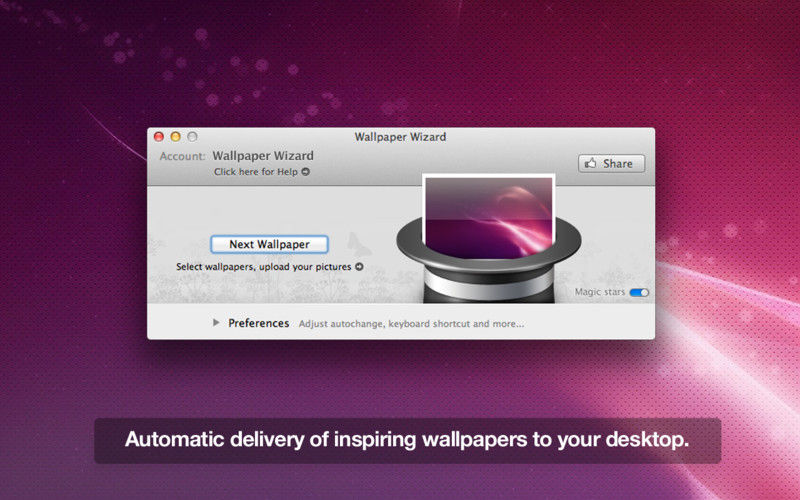Viewport: 800px width, 500px height.
Task: Click the arrow icon after 'upload your pictures'
Action: (359, 266)
